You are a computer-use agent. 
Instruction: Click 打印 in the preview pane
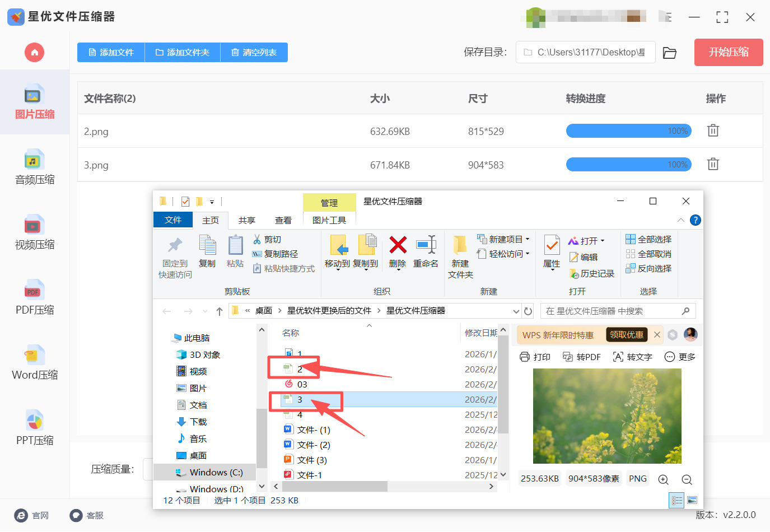pos(535,357)
